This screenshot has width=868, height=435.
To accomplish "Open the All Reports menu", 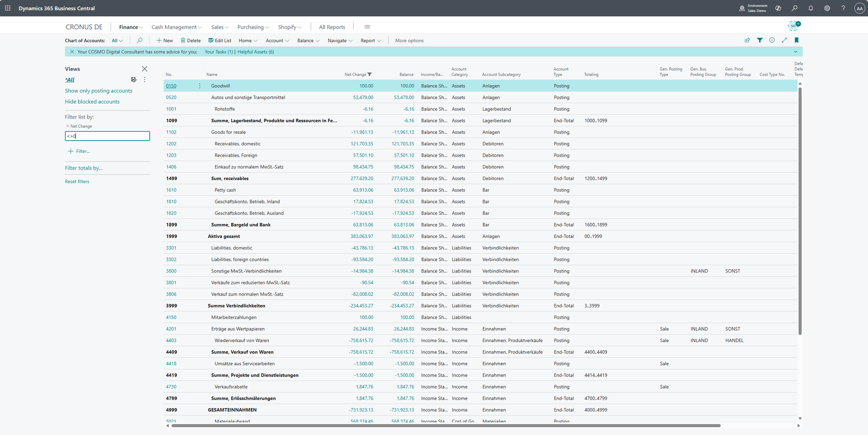I will coord(332,27).
